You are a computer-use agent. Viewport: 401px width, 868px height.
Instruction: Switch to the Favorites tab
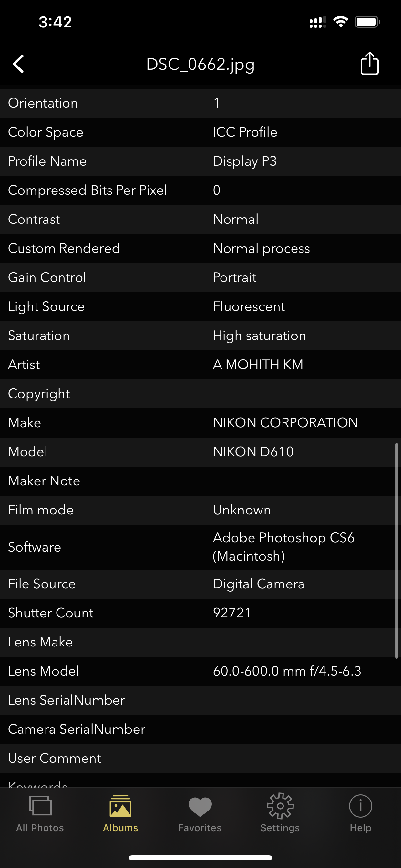pyautogui.click(x=200, y=815)
